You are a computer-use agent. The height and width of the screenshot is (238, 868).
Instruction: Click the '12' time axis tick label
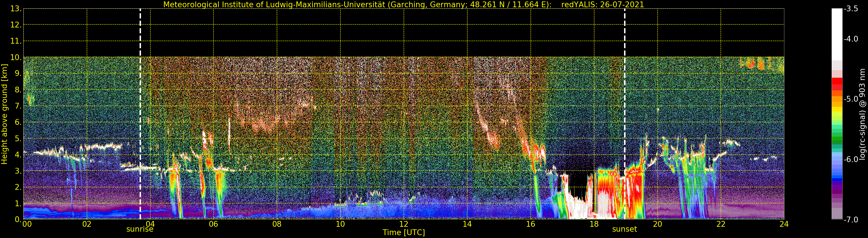404,224
